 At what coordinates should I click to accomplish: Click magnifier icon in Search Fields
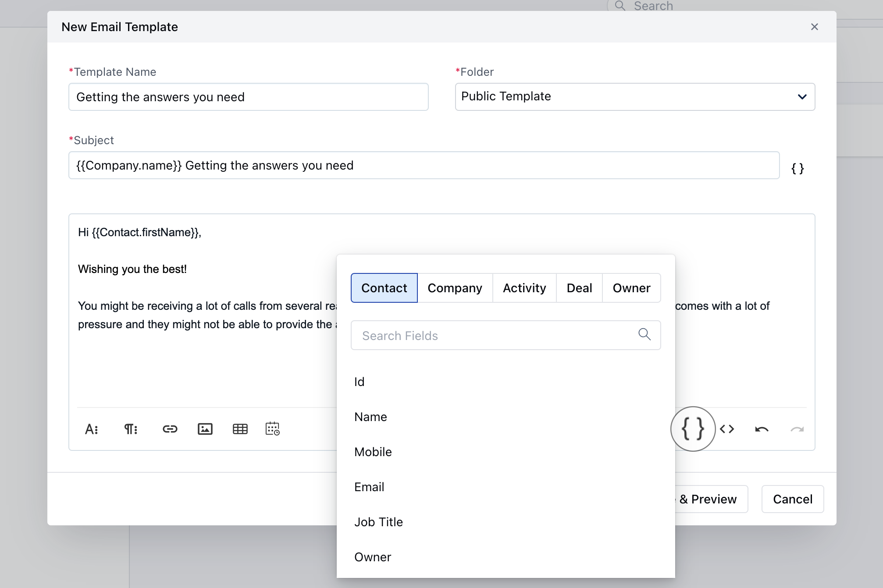tap(644, 334)
